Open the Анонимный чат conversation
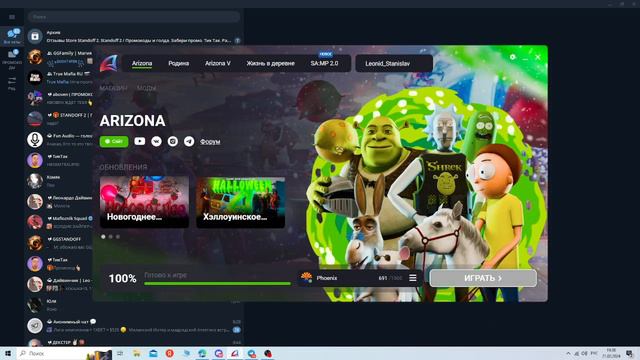The height and width of the screenshot is (360, 640). [x=134, y=326]
